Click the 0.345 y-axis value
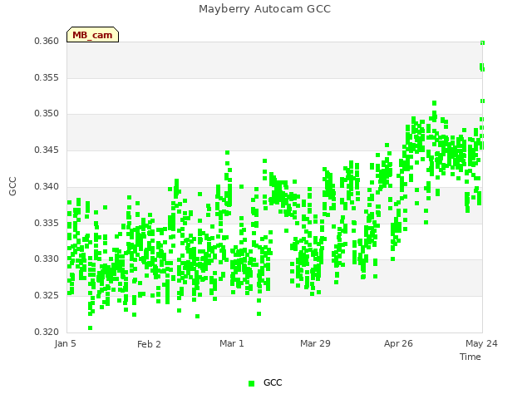This screenshot has width=532, height=399. 47,150
